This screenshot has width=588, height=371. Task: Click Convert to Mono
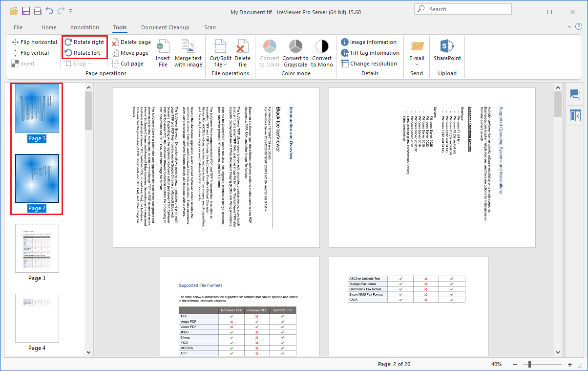click(x=322, y=53)
